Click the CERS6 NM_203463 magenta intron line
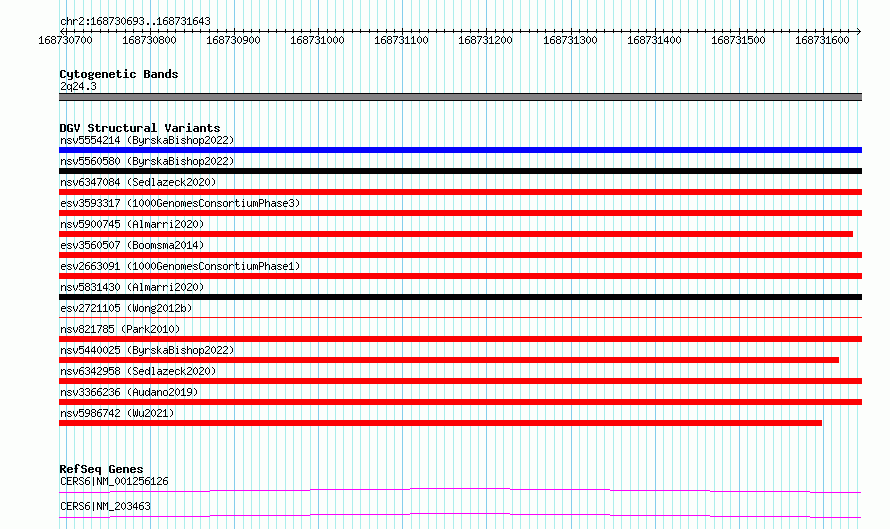The image size is (890, 529). [460, 515]
